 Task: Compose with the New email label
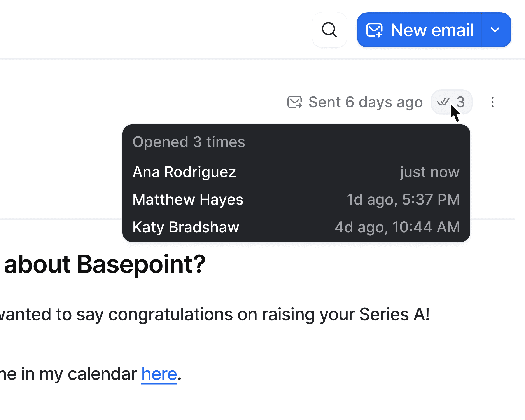(x=432, y=30)
